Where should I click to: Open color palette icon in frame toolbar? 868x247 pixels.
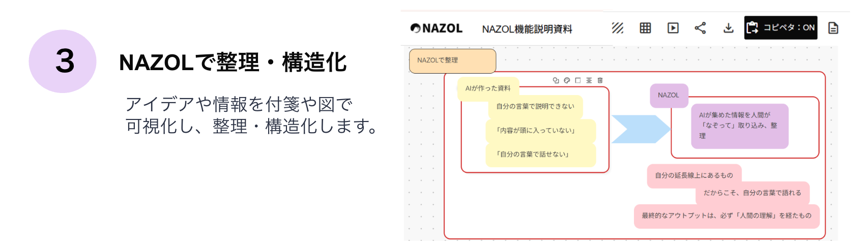[567, 80]
